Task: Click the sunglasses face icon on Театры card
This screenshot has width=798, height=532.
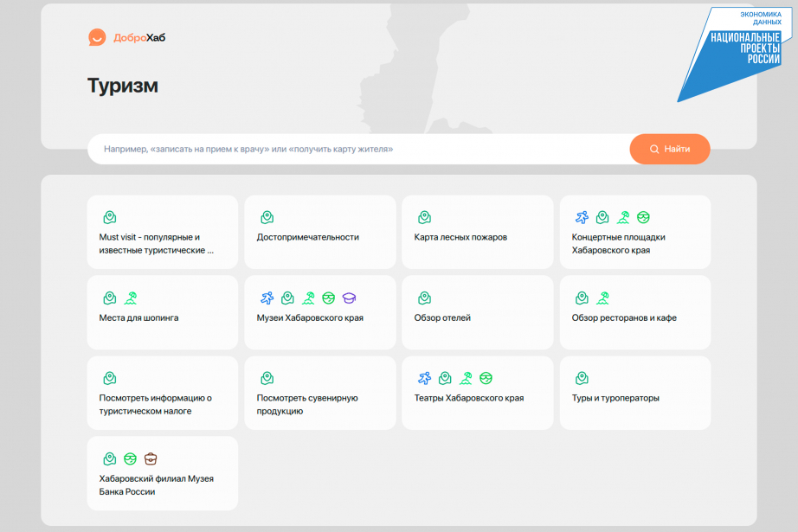Action: (486, 378)
